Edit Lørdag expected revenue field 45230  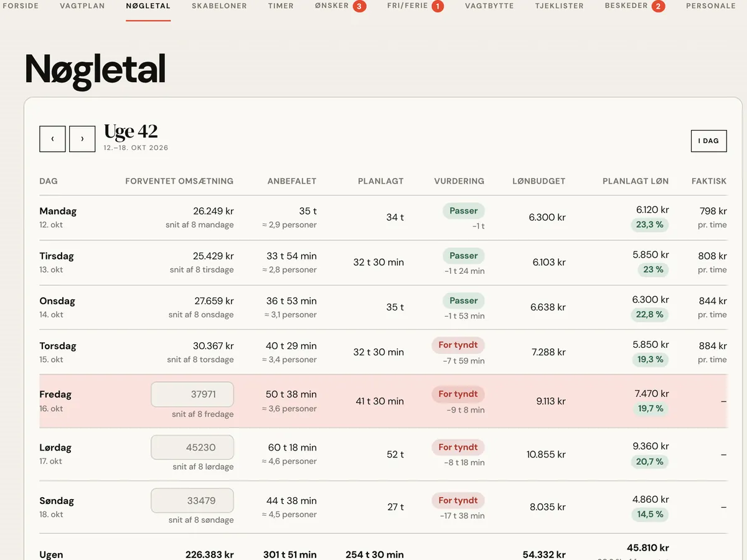[x=192, y=447]
